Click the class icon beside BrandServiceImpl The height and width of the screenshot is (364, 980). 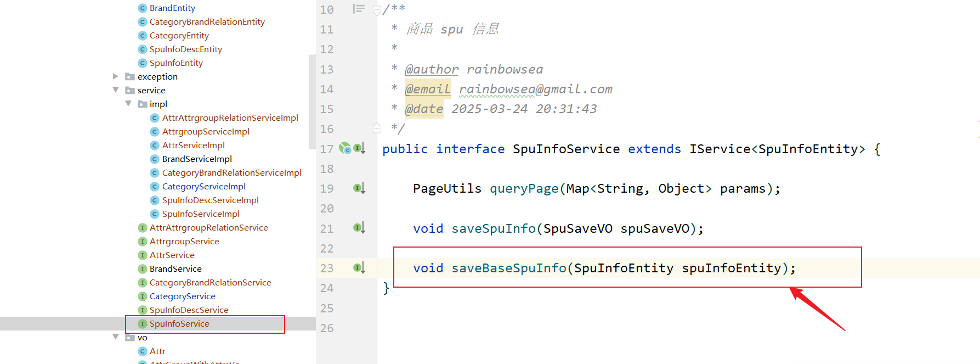(155, 159)
